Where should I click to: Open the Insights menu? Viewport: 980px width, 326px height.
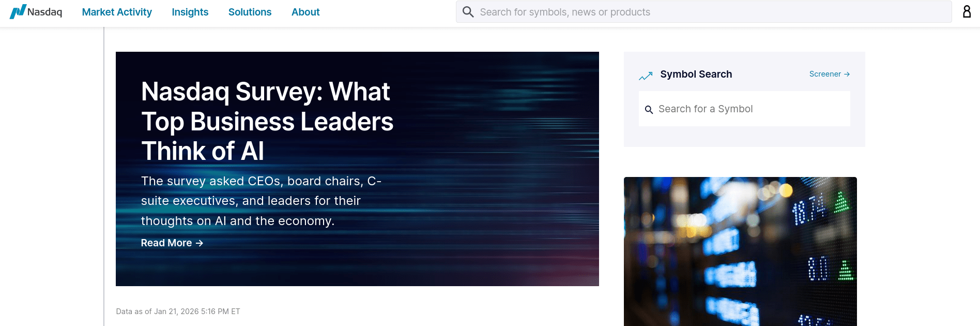click(190, 12)
